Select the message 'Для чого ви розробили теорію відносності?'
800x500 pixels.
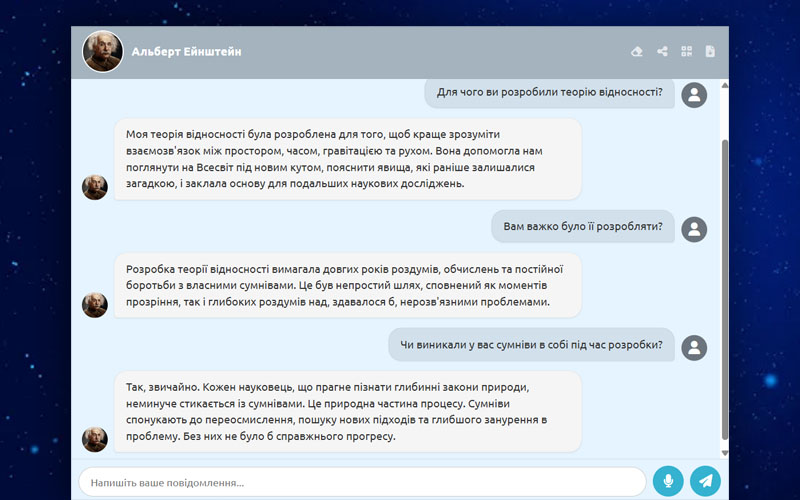coord(549,92)
